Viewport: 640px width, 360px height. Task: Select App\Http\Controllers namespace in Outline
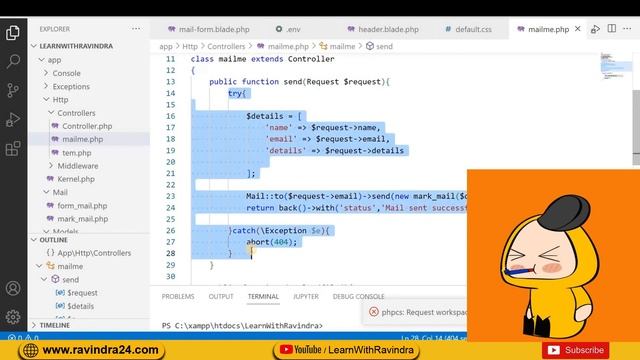coord(94,253)
